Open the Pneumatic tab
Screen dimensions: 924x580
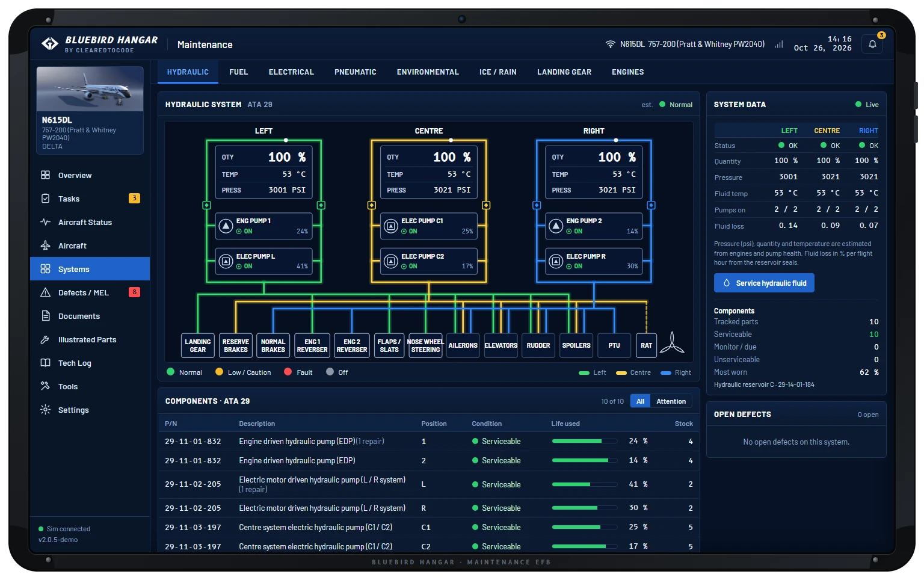click(356, 72)
